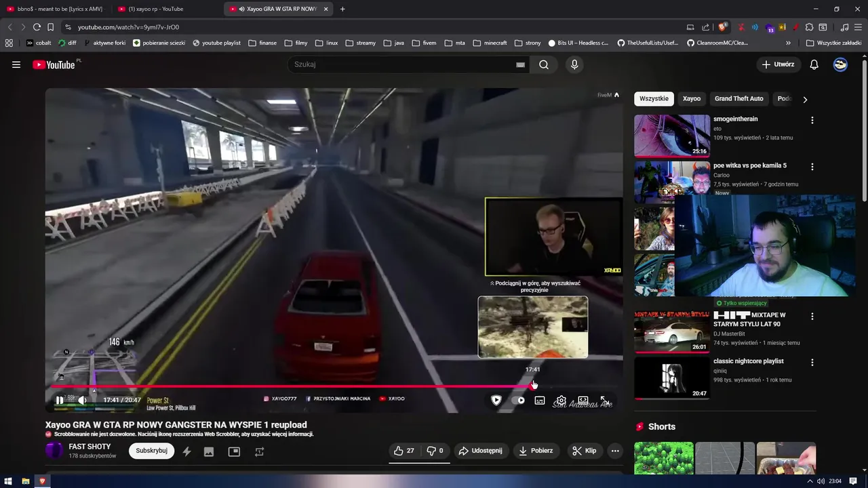Click the Udostępnij share button
Image resolution: width=868 pixels, height=488 pixels.
[x=481, y=451]
